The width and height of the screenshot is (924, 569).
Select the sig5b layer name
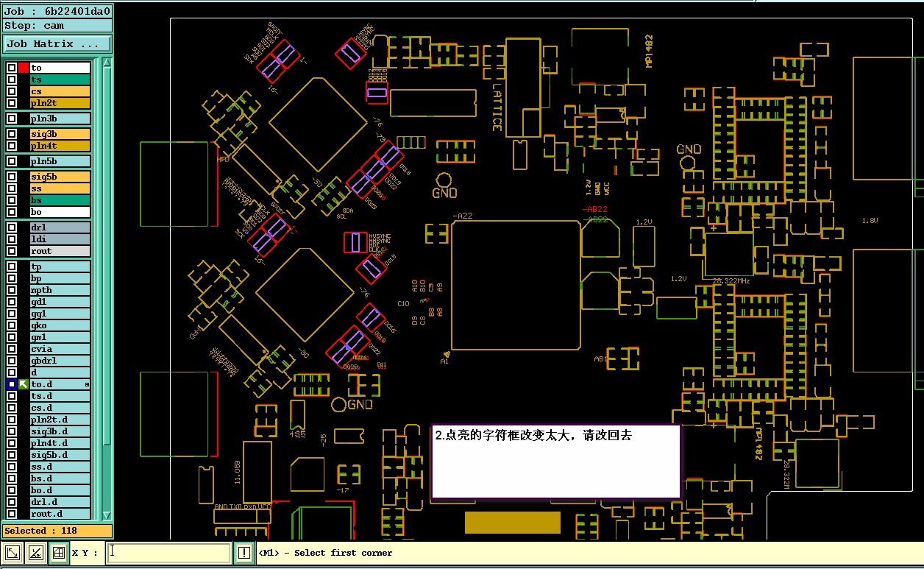(60, 177)
